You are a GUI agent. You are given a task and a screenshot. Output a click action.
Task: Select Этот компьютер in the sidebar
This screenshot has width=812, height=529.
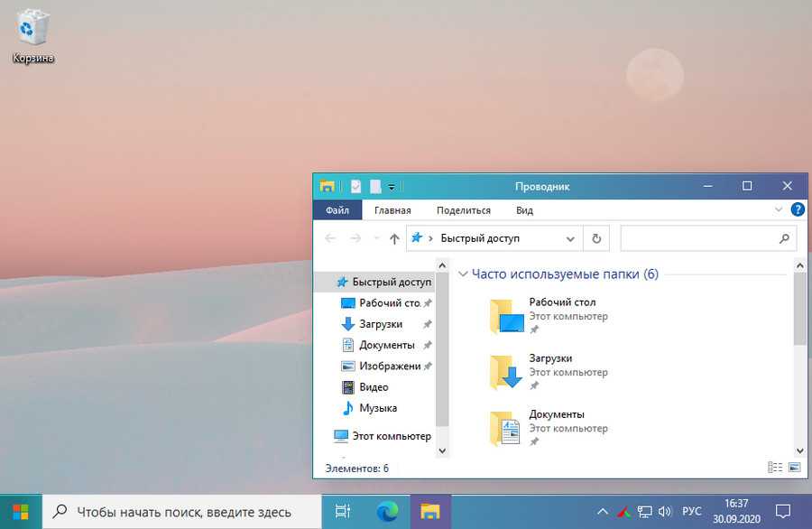pos(390,436)
